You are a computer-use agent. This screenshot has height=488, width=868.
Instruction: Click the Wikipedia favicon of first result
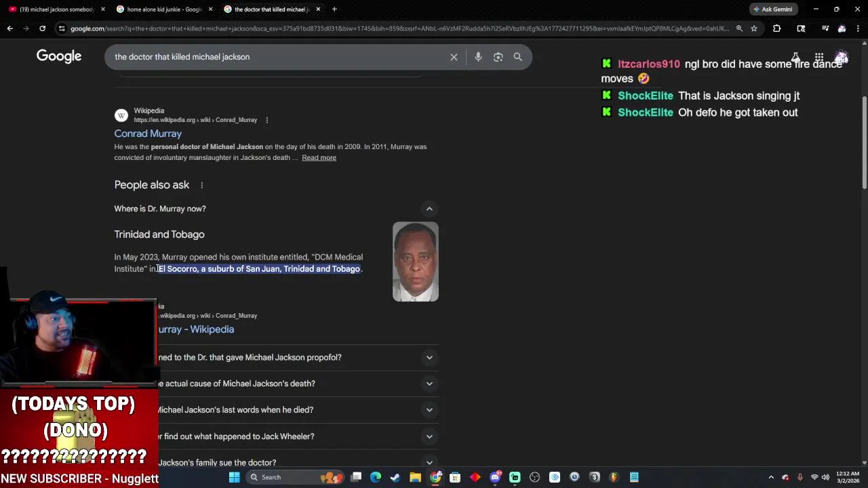[x=121, y=115]
